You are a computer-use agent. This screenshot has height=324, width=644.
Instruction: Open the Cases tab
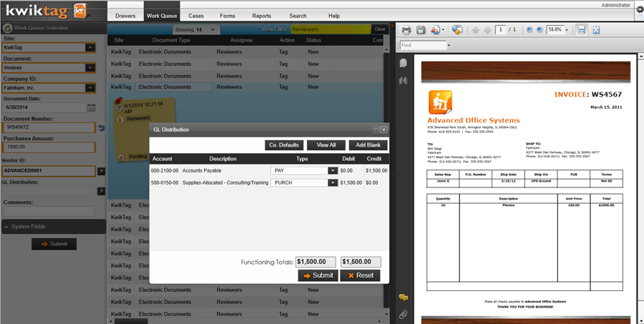coord(196,16)
